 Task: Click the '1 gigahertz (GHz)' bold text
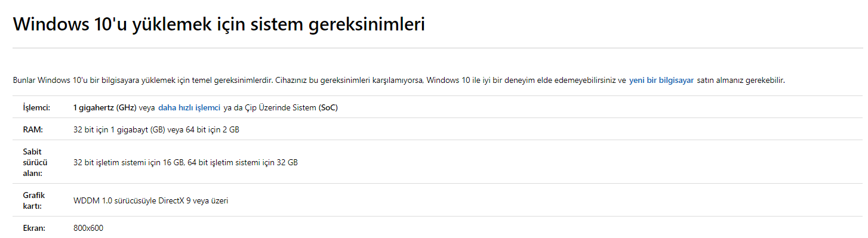104,108
